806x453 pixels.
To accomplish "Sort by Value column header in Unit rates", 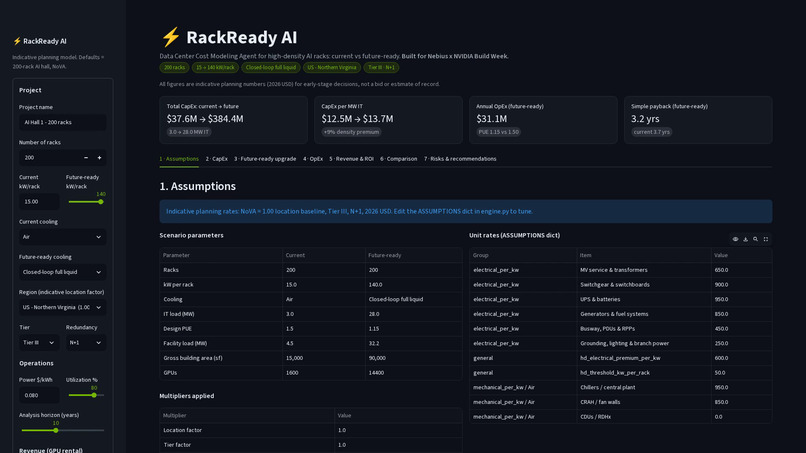I will [741, 255].
